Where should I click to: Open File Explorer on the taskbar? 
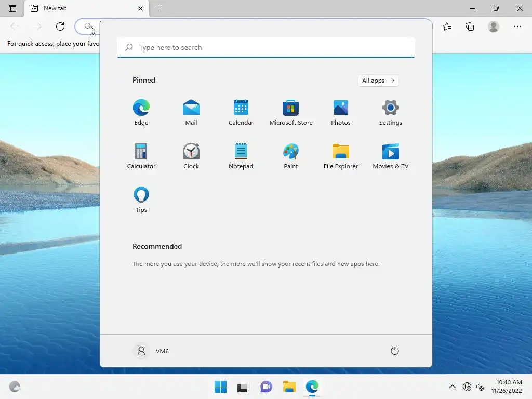[289, 387]
